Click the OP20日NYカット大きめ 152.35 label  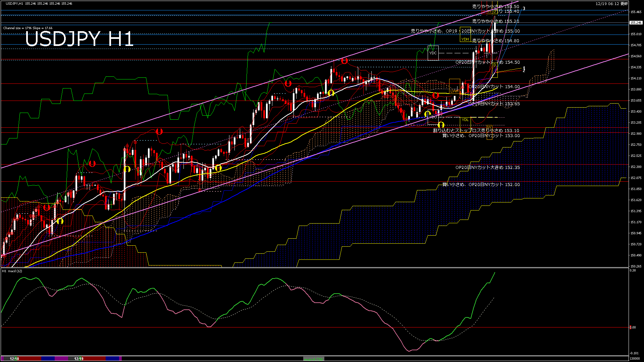(487, 167)
